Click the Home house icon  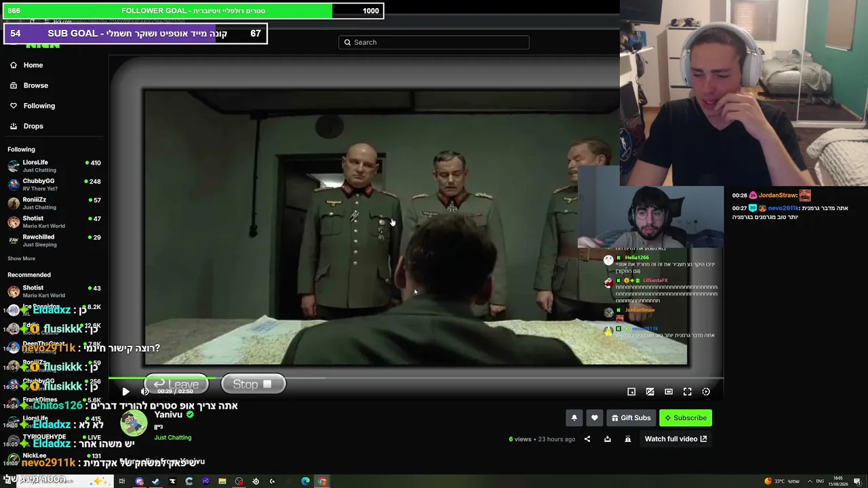pos(14,65)
